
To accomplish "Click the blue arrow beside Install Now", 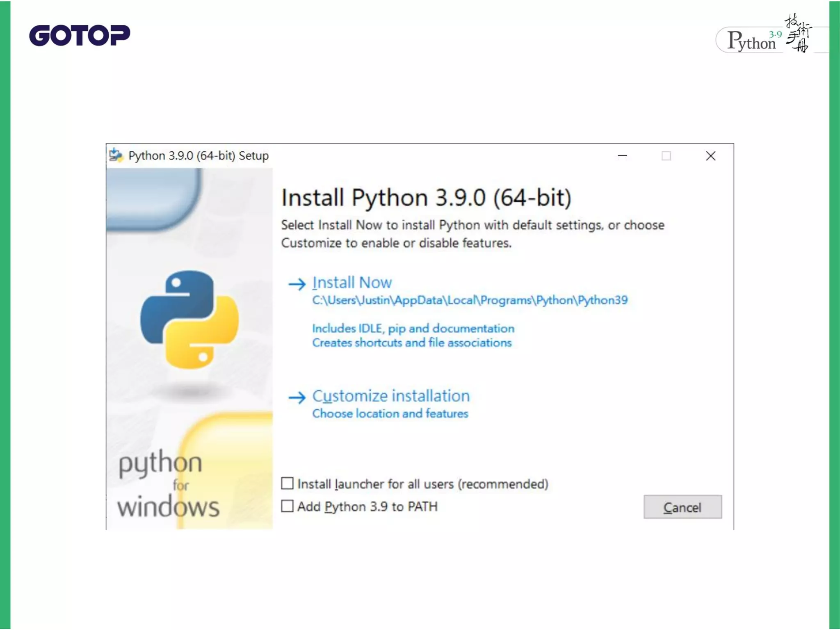I will [297, 284].
